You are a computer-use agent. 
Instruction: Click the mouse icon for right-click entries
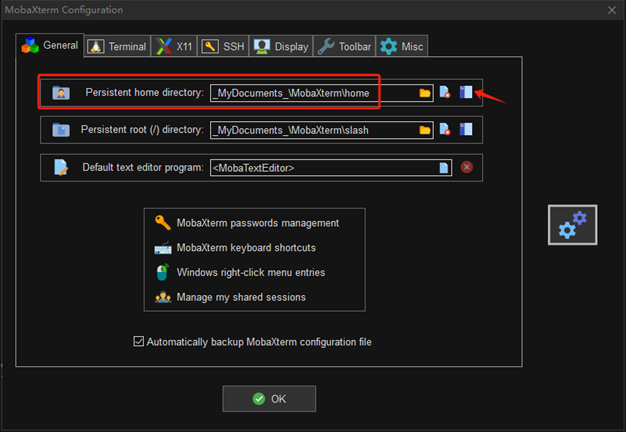[162, 272]
